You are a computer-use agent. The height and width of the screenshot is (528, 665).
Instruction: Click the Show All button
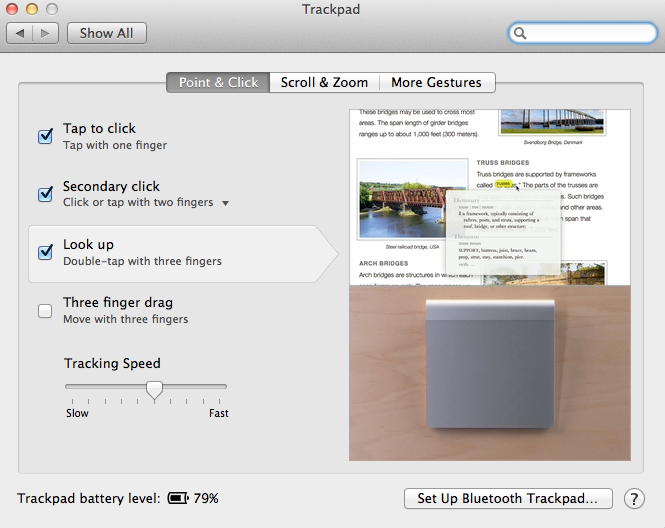pos(107,33)
